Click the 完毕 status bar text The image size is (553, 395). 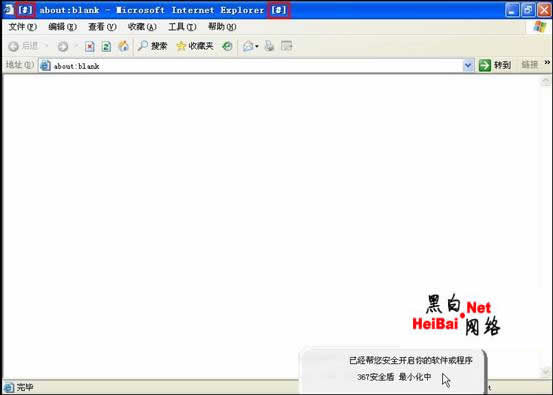pos(25,387)
